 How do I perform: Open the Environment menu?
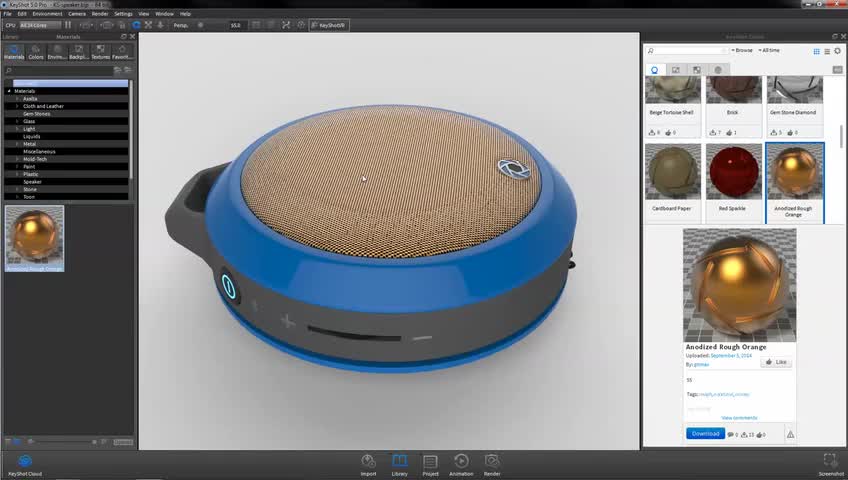point(48,14)
